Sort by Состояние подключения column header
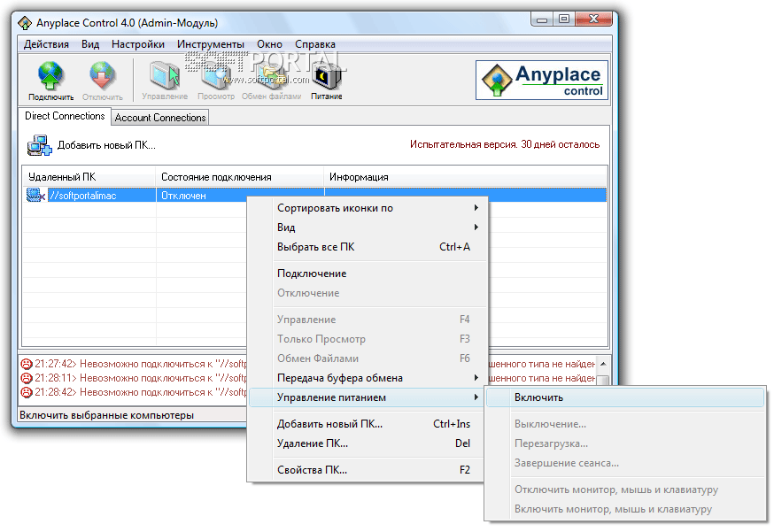The image size is (774, 532). click(240, 177)
